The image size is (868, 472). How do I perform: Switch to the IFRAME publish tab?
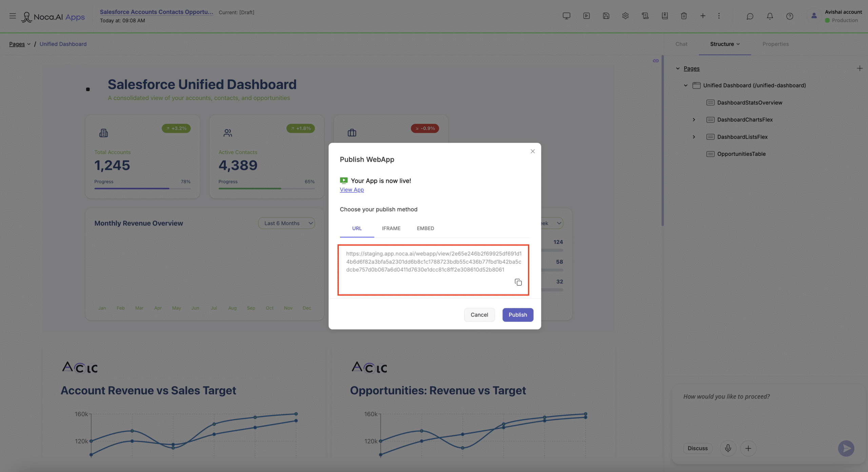(x=391, y=228)
